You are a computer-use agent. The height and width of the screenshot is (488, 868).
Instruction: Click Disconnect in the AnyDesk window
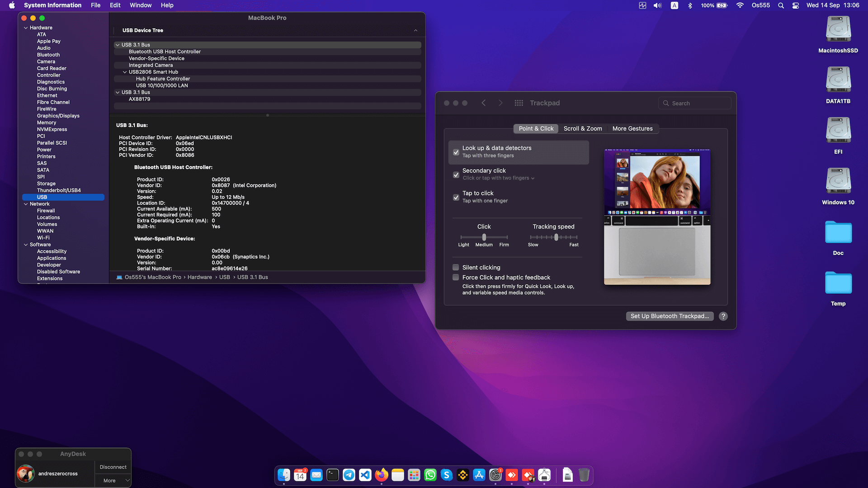pos(112,467)
